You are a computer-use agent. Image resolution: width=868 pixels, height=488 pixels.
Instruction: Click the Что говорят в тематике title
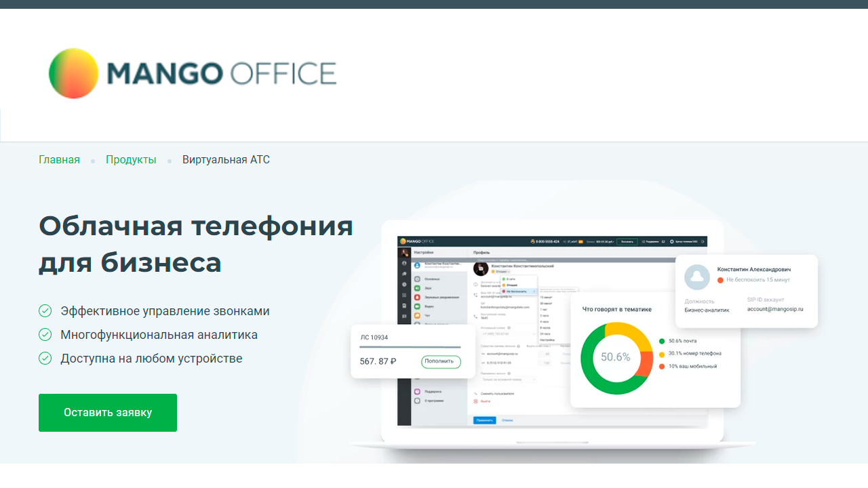[617, 309]
